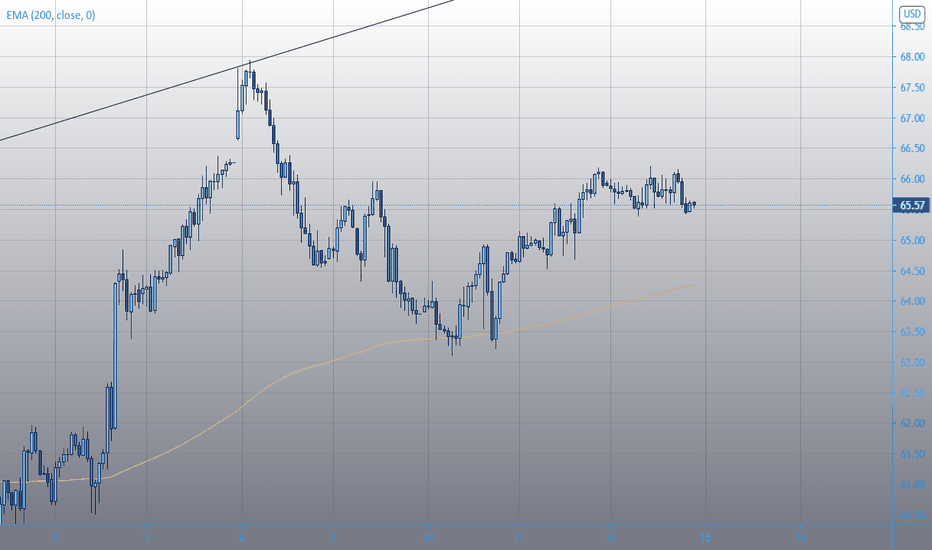Click the 65.00 price axis label
Image resolution: width=932 pixels, height=550 pixels.
point(912,241)
